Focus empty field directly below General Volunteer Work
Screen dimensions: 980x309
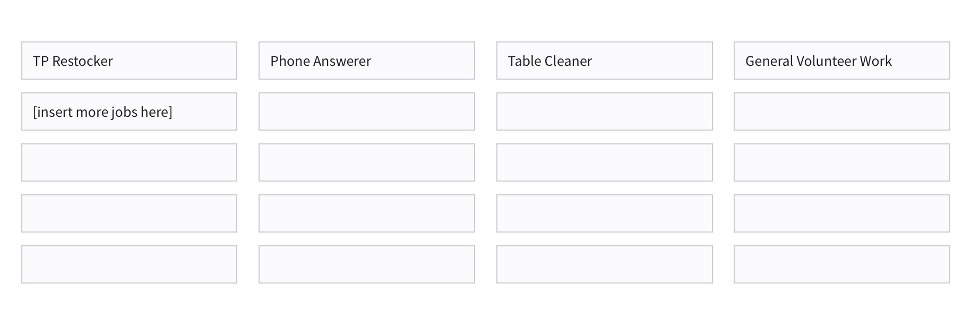tap(841, 111)
